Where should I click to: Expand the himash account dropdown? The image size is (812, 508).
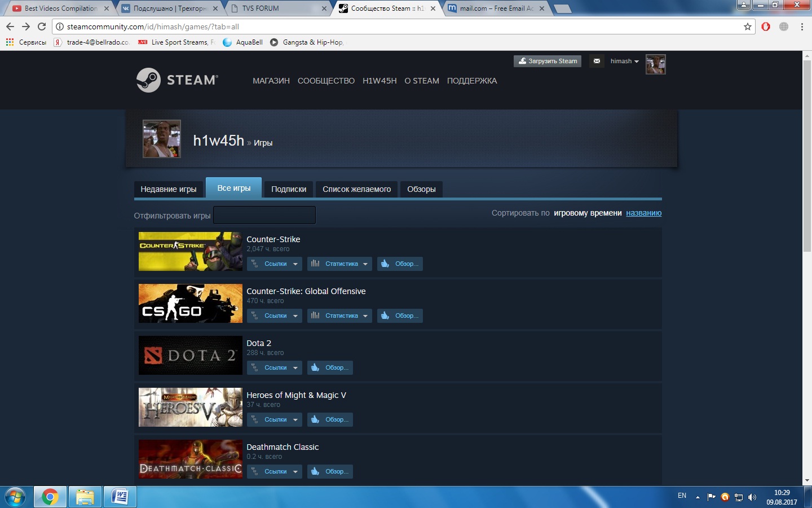coord(624,61)
